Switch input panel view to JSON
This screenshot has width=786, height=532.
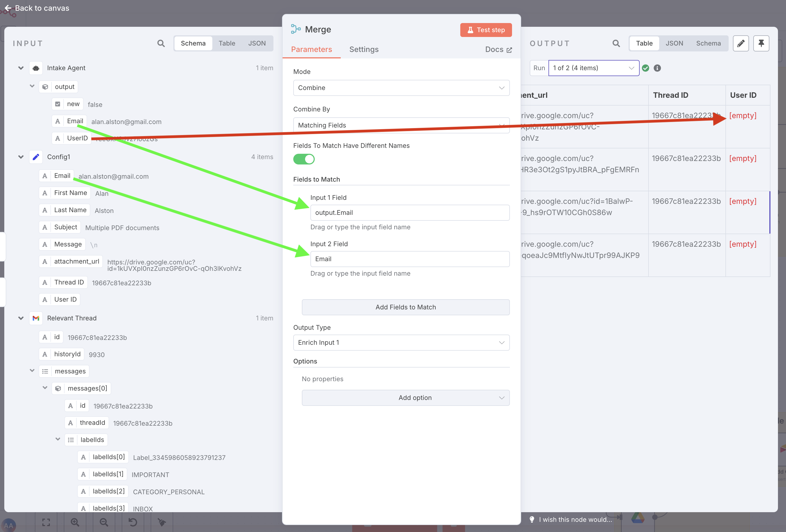pos(257,43)
